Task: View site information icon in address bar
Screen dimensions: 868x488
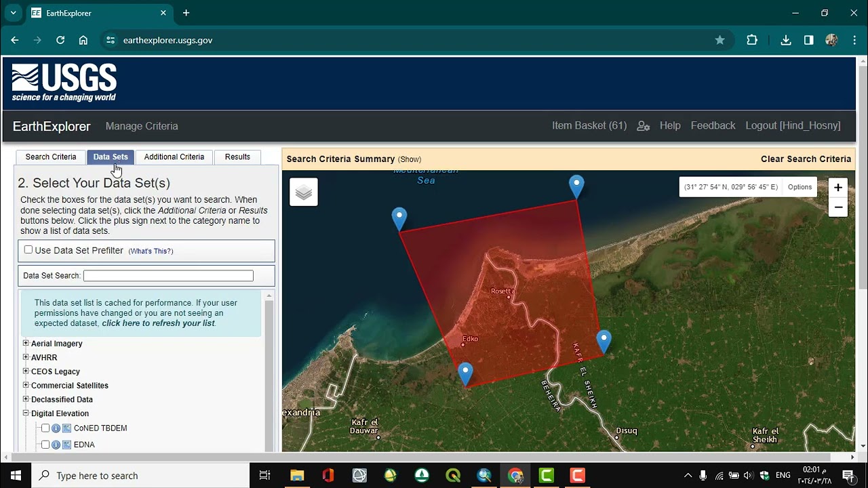Action: click(111, 40)
